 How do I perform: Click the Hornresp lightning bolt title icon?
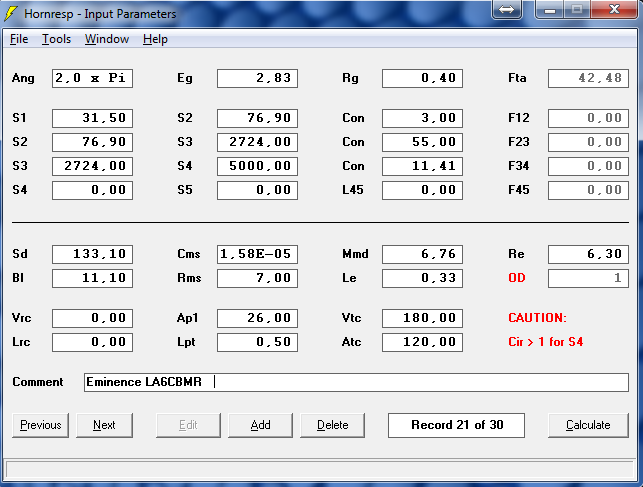point(11,14)
